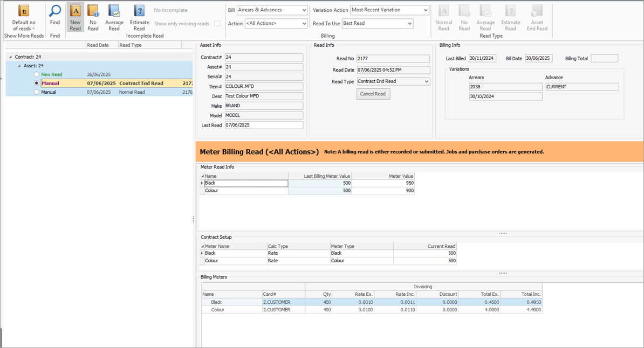
Task: Click the Asset End Read icon
Action: (537, 12)
